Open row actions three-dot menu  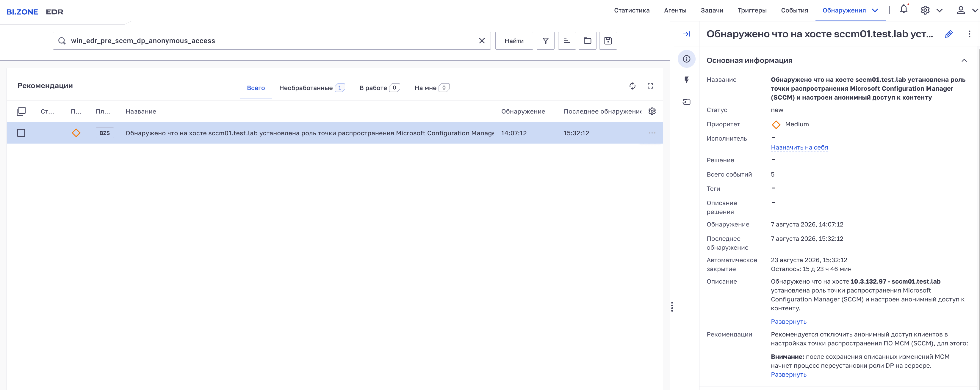(652, 133)
